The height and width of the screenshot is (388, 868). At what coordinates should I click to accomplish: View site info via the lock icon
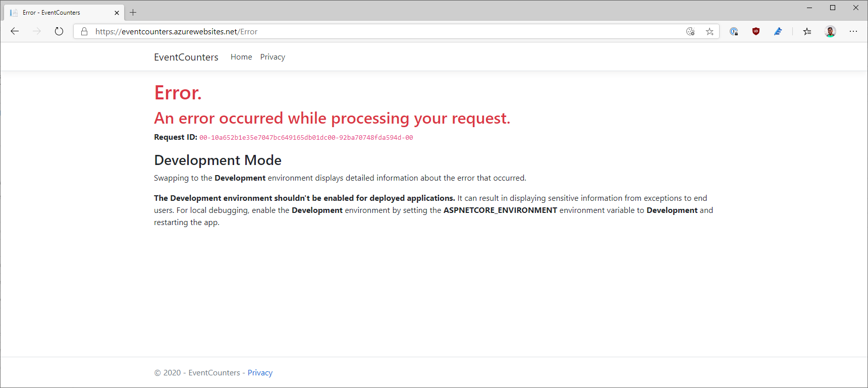point(84,31)
